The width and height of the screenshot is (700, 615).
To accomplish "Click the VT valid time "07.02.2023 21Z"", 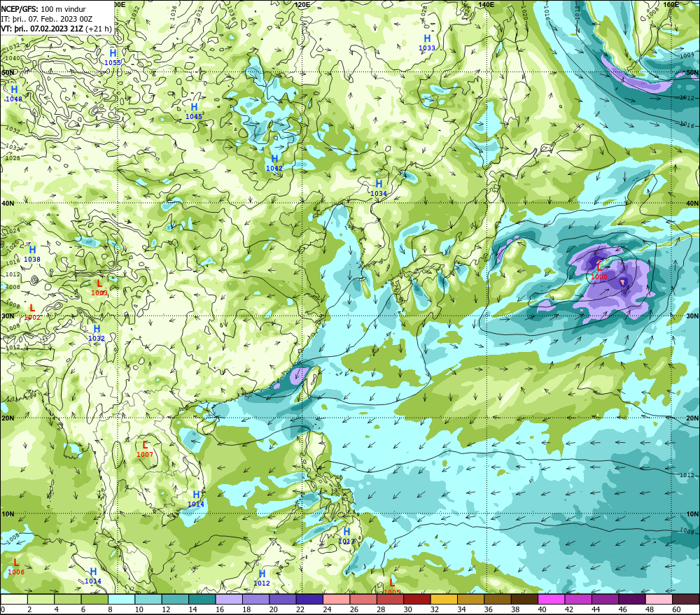I will point(56,29).
